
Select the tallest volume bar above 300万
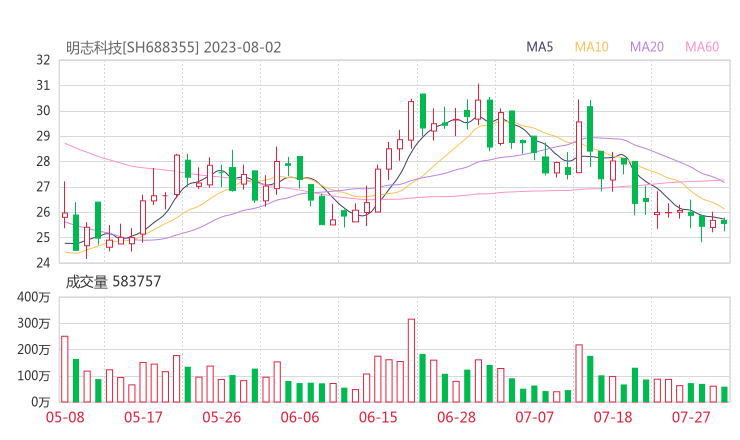tap(412, 361)
